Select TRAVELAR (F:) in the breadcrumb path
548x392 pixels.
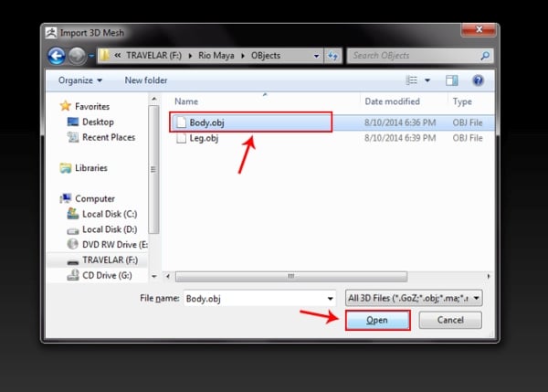(153, 56)
